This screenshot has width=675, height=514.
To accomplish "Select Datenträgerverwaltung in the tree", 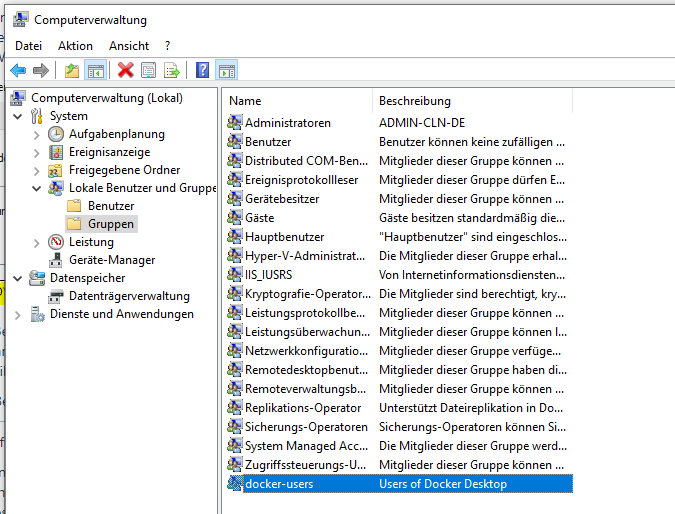I will tap(129, 296).
